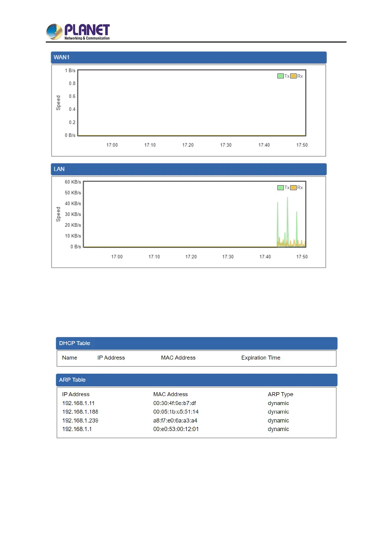
Task: Click the 17:50 tick on the WAN1 chart
Action: [302, 145]
